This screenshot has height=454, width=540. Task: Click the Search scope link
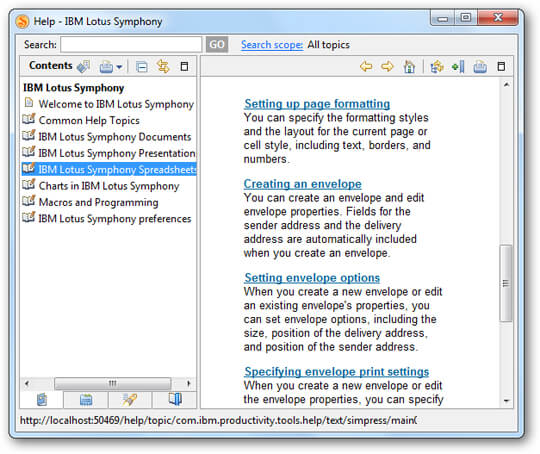click(x=272, y=44)
